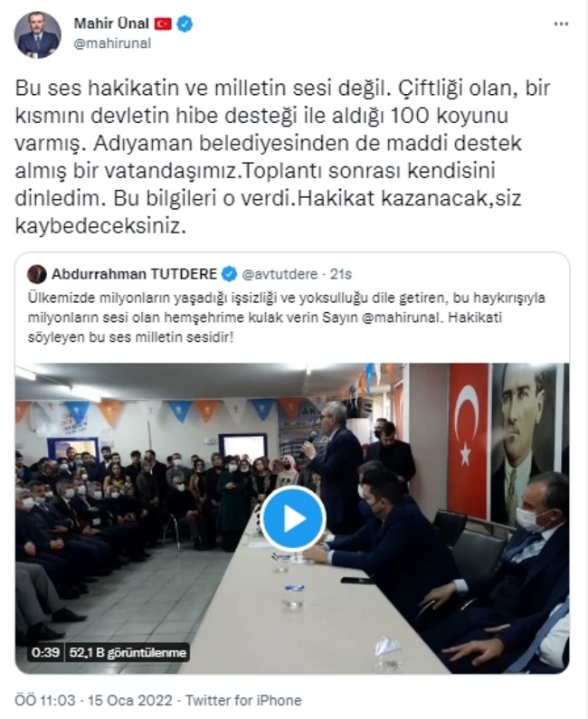The width and height of the screenshot is (588, 719).
Task: Open the video thumbnail of the meeting
Action: point(292,518)
